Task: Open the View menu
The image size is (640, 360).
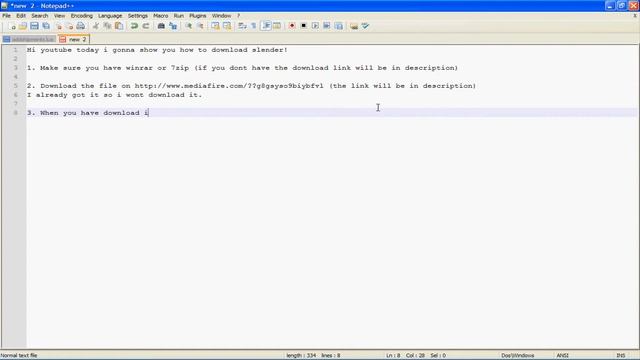Action: [x=60, y=16]
